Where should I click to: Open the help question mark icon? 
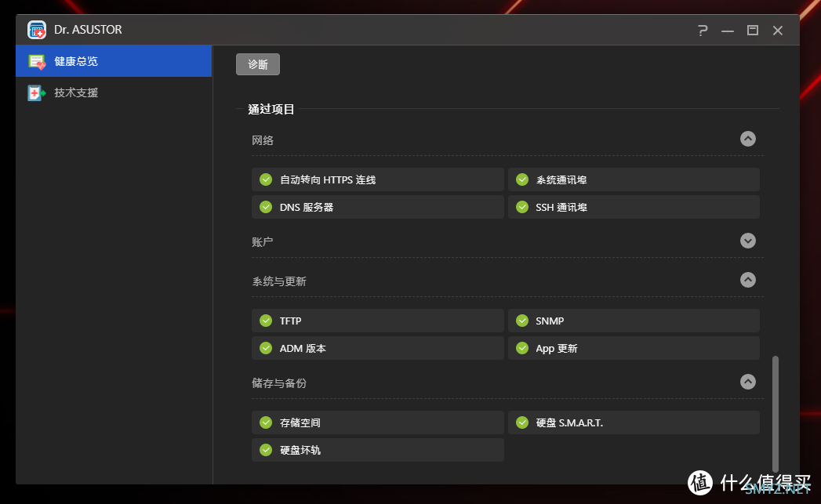point(703,31)
